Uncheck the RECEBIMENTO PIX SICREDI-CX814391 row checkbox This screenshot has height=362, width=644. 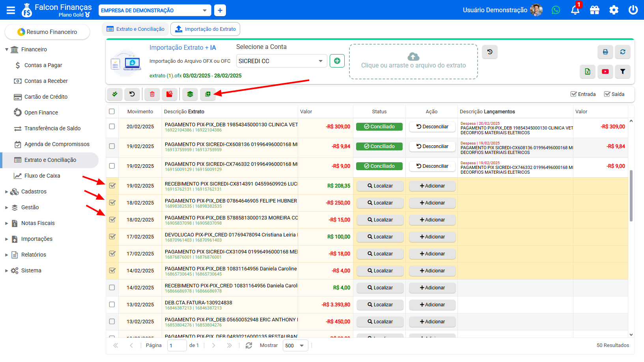(x=112, y=186)
